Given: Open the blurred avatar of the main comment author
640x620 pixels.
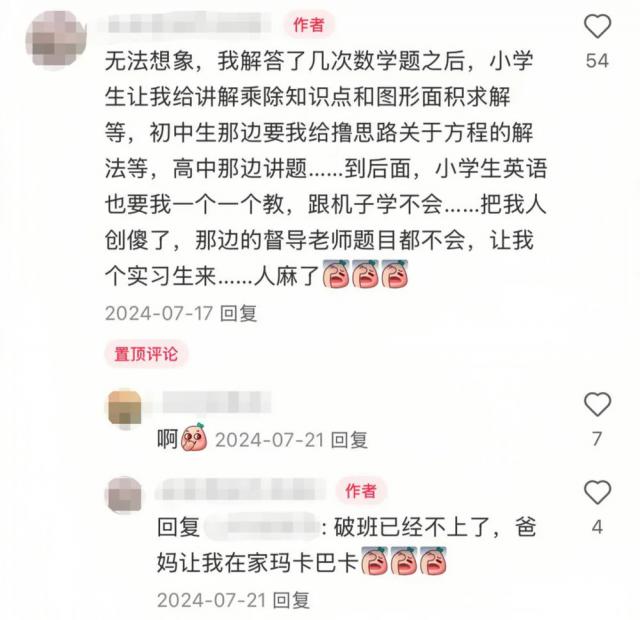Looking at the screenshot, I should click(x=56, y=39).
